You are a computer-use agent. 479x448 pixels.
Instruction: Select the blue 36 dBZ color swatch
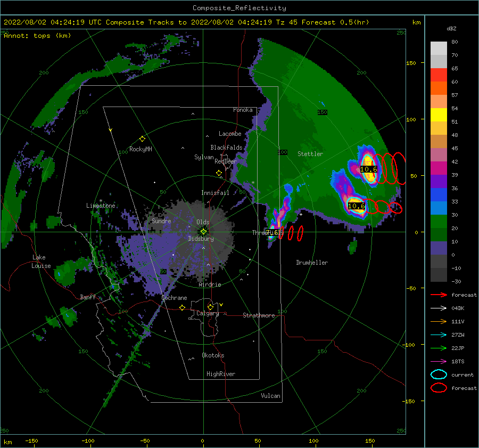439,195
